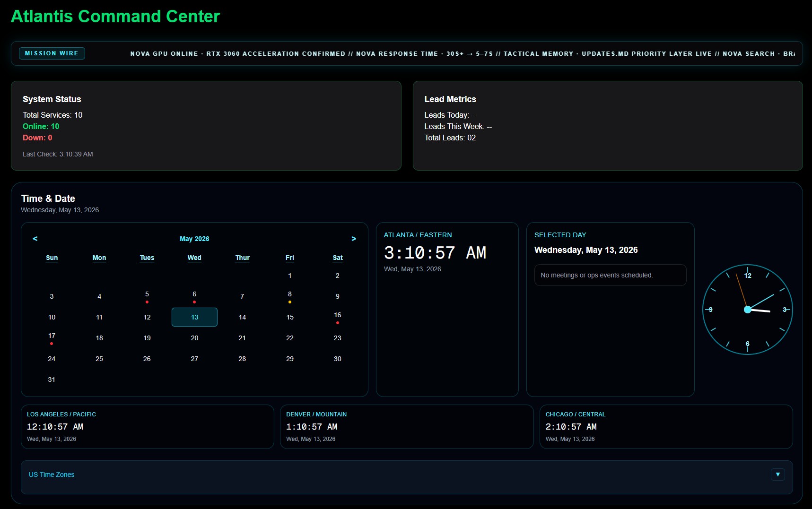Click the Sat weekday header
Screen dimensions: 812x509
338,258
